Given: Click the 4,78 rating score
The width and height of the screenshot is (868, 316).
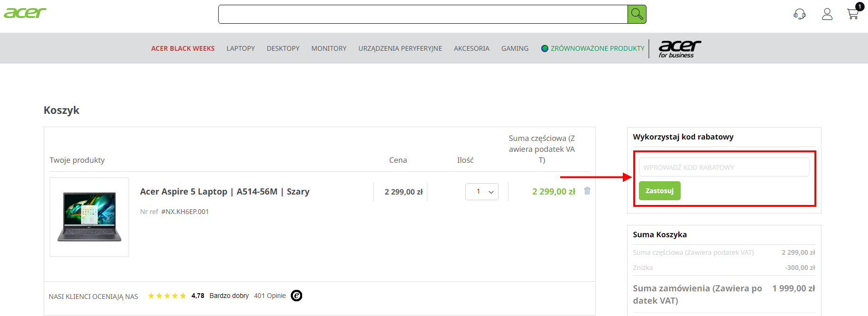Looking at the screenshot, I should coord(198,296).
